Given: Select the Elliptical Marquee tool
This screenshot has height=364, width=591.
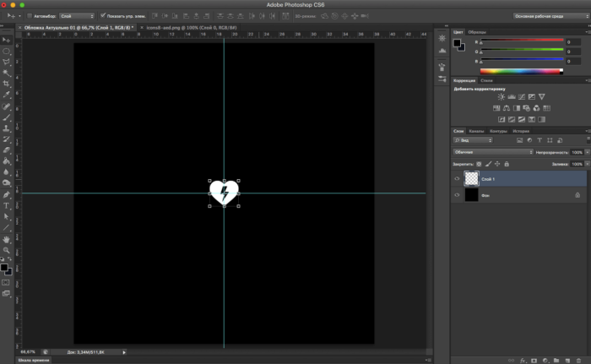Looking at the screenshot, I should [x=7, y=51].
